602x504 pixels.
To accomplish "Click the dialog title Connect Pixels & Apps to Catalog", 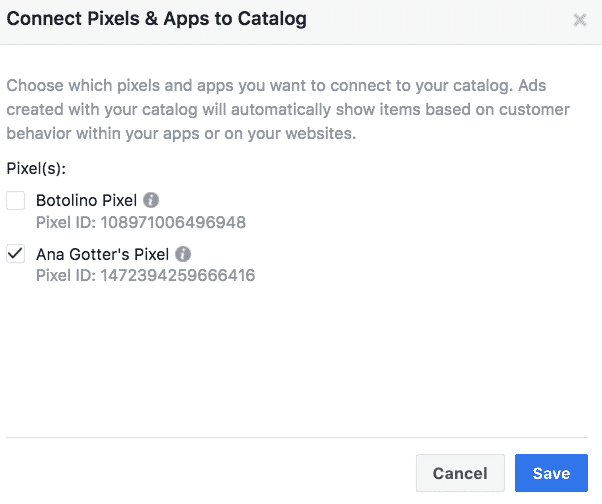I will (157, 19).
